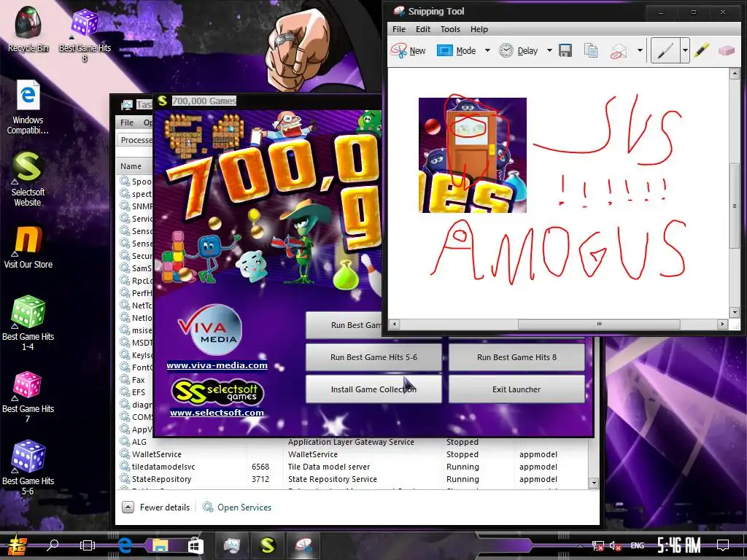The image size is (747, 560).
Task: Open Snipping Tool Edit menu
Action: tap(422, 29)
